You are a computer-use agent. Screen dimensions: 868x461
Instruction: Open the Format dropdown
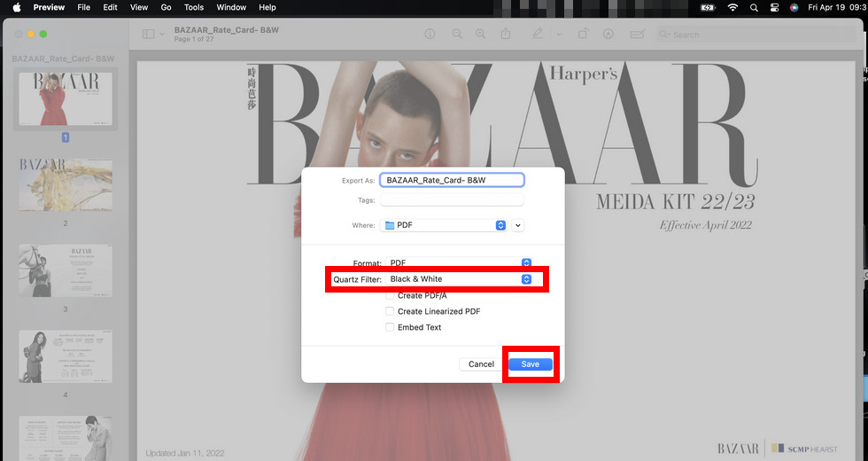[x=459, y=262]
